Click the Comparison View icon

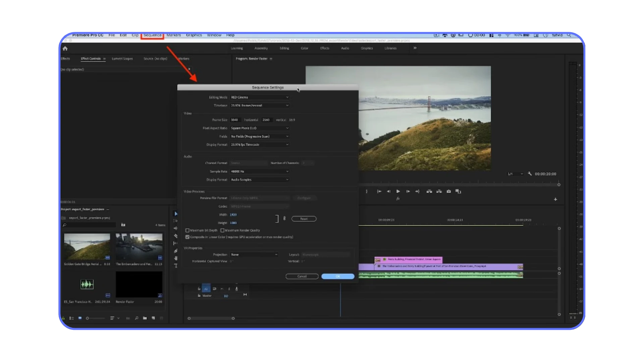458,191
